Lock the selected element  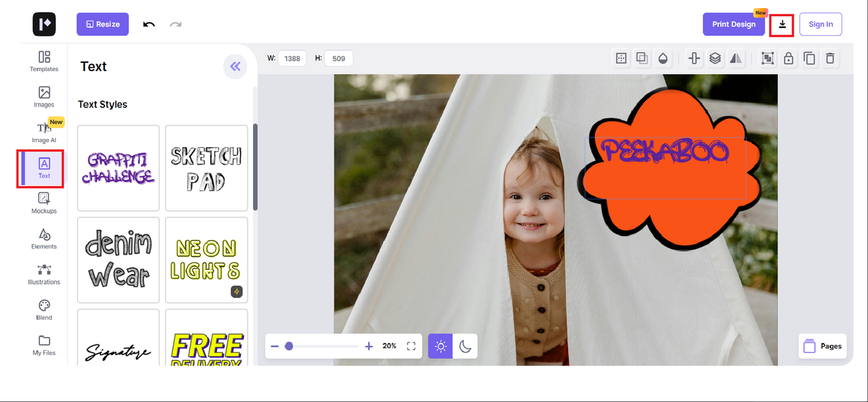pos(788,58)
